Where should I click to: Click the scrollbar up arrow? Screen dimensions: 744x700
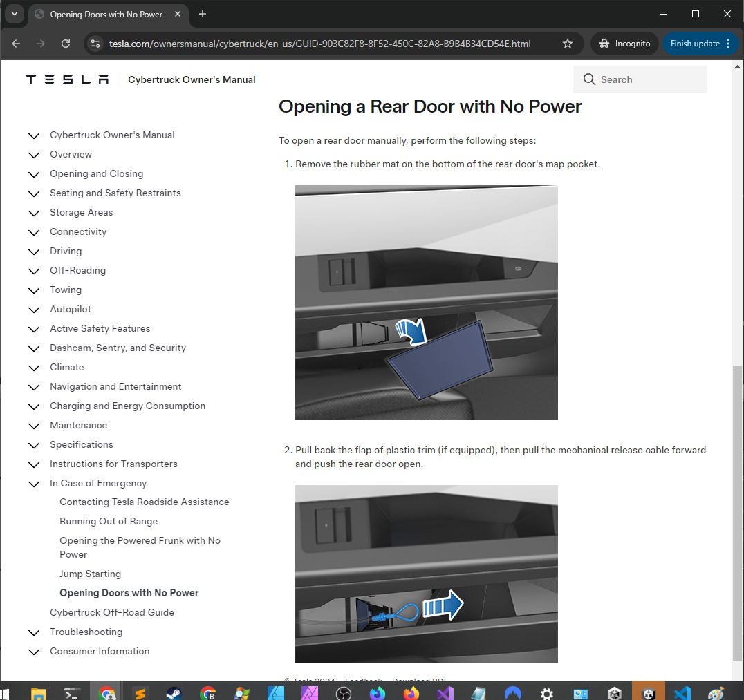point(737,66)
